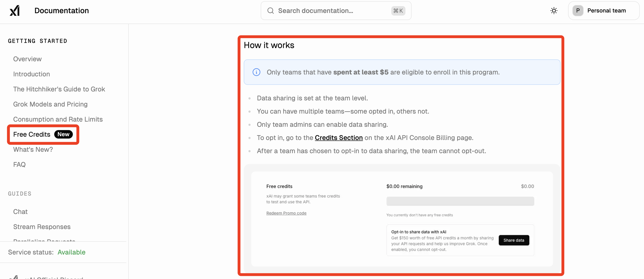Click the search magnifier icon
Image resolution: width=644 pixels, height=279 pixels.
click(x=271, y=11)
